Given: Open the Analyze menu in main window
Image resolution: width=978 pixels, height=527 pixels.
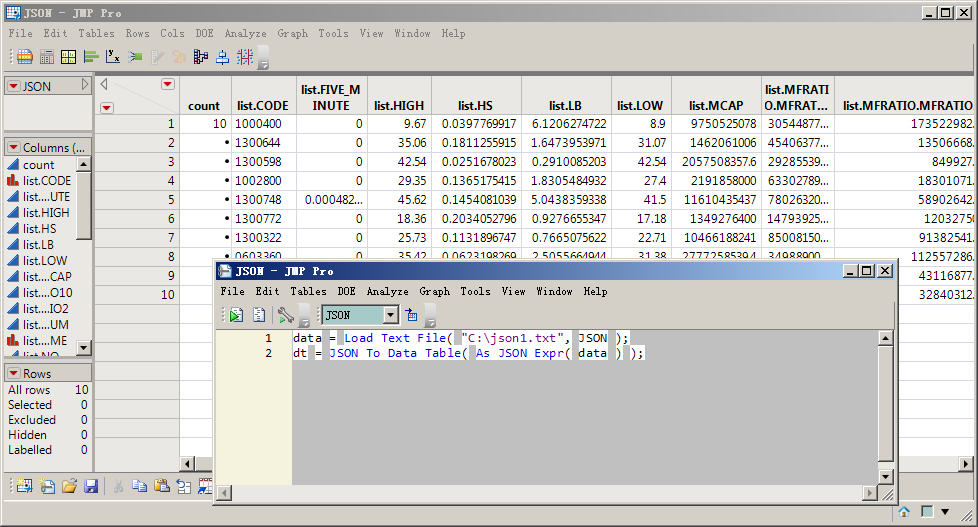Looking at the screenshot, I should (x=245, y=33).
